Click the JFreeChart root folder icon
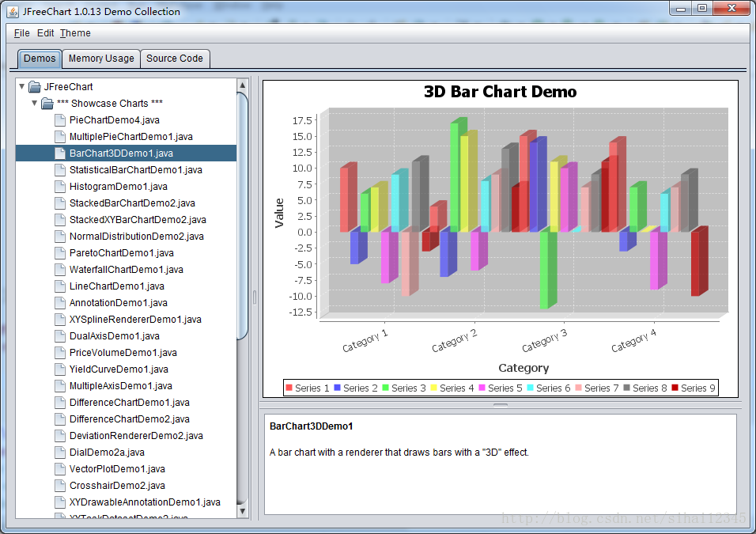This screenshot has width=756, height=534. [x=34, y=87]
